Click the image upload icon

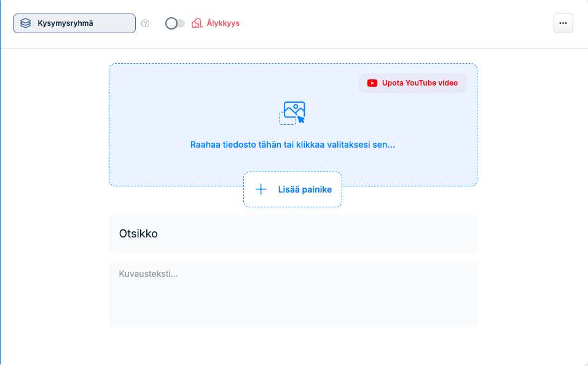coord(292,113)
